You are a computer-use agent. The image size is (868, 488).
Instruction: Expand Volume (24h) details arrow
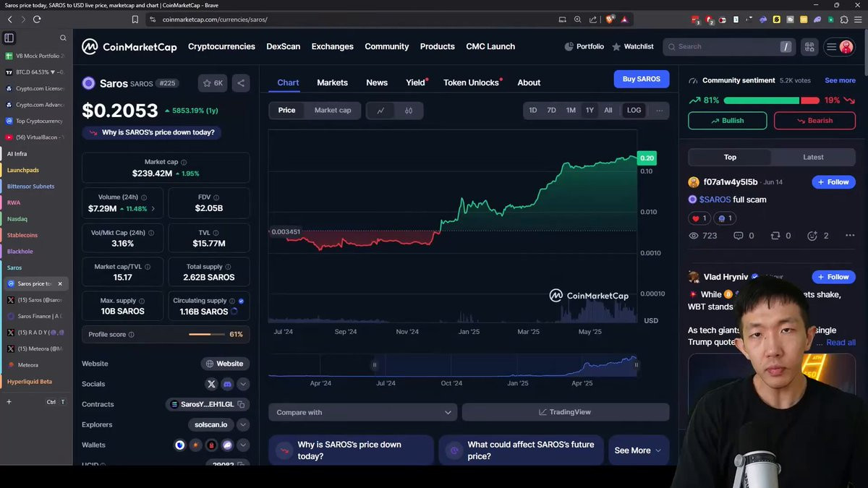153,208
